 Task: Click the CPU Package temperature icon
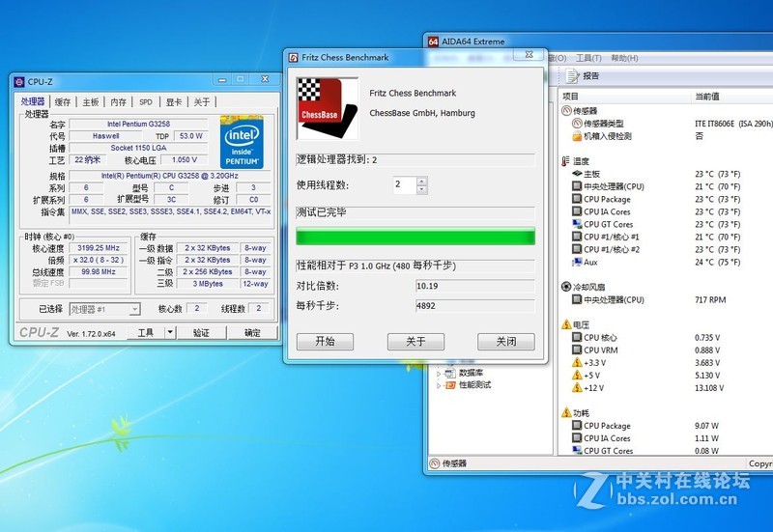pyautogui.click(x=577, y=199)
